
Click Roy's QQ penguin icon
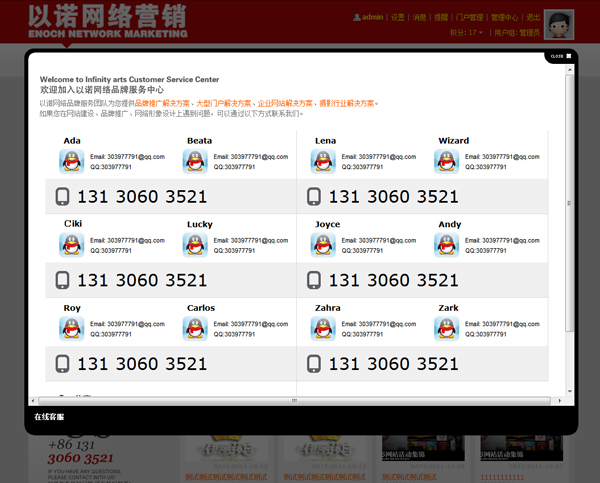pyautogui.click(x=72, y=328)
